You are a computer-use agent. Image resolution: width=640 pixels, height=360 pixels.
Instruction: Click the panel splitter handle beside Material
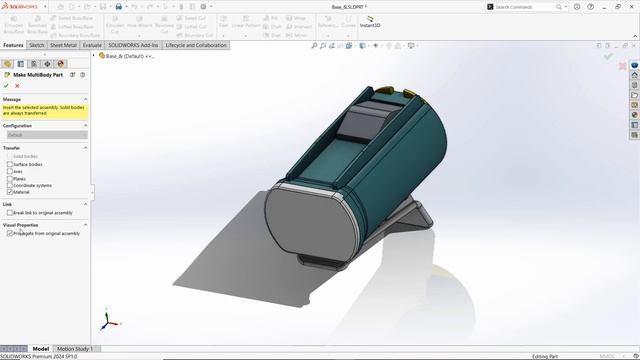click(x=92, y=192)
